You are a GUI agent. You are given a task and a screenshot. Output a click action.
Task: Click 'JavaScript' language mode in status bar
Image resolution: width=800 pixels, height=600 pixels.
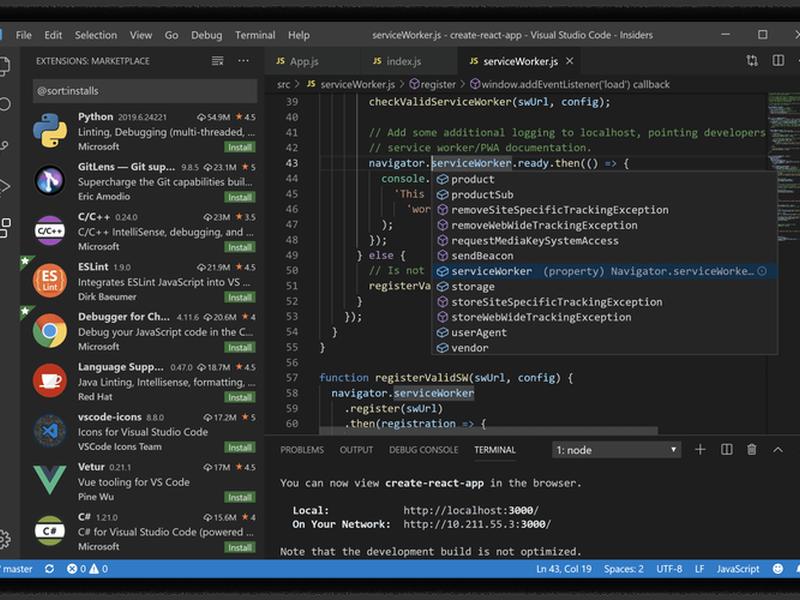738,568
